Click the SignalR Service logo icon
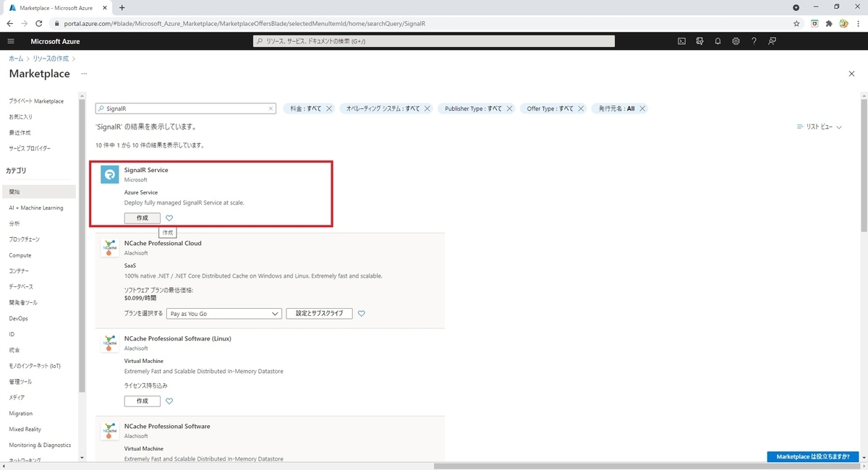 (110, 175)
